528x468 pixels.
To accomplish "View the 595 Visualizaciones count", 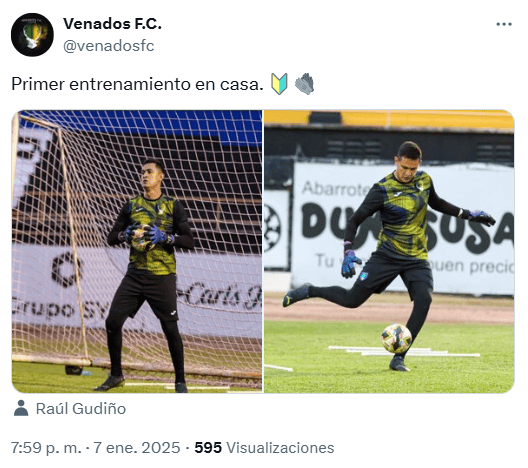I will (264, 448).
